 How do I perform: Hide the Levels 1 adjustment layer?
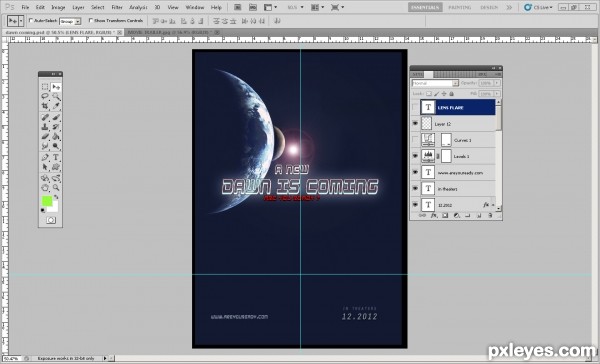(415, 156)
